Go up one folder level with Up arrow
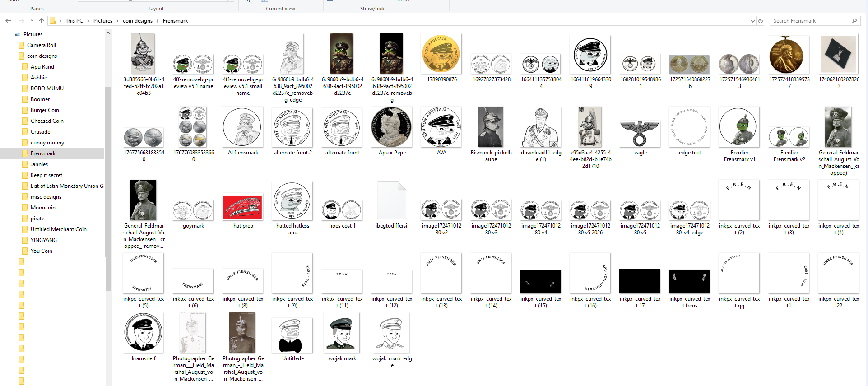The width and height of the screenshot is (868, 386). click(42, 21)
